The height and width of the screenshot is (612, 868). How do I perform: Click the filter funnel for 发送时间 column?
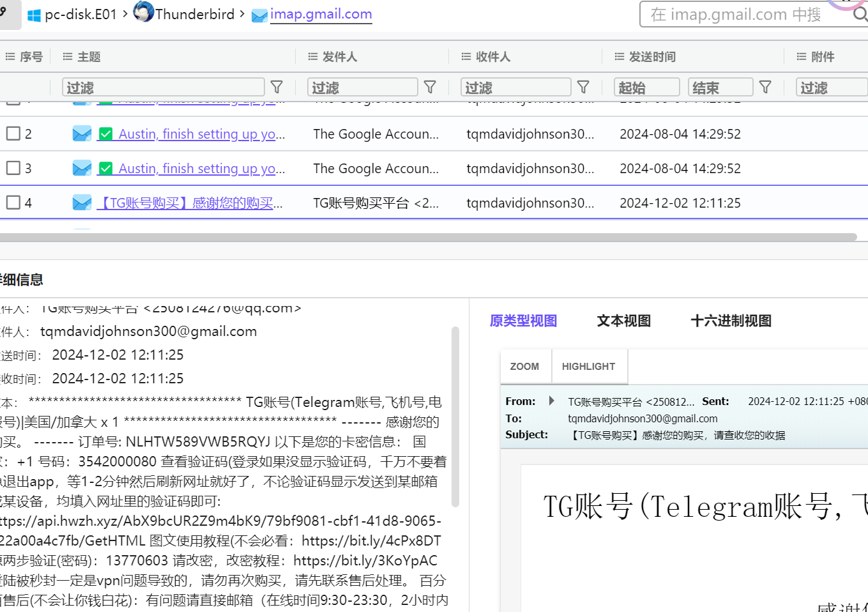[765, 87]
